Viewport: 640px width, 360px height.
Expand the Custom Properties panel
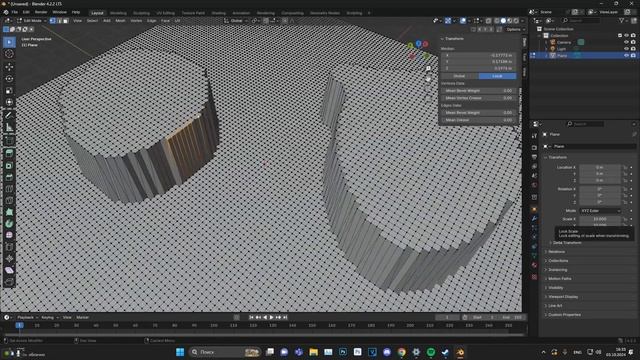[x=563, y=315]
